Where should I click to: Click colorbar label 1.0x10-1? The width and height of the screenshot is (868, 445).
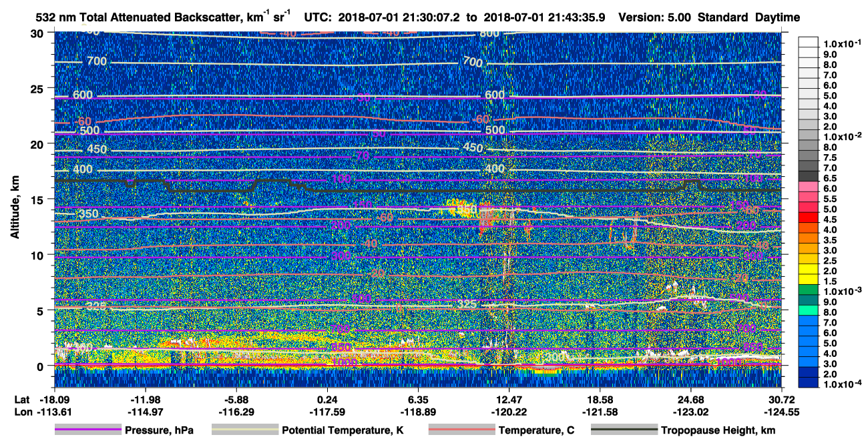click(843, 43)
